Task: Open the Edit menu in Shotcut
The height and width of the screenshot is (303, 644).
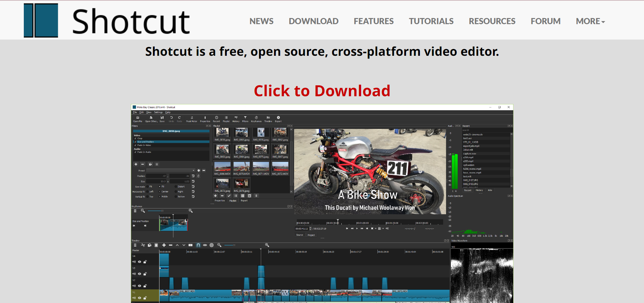Action: (x=141, y=112)
